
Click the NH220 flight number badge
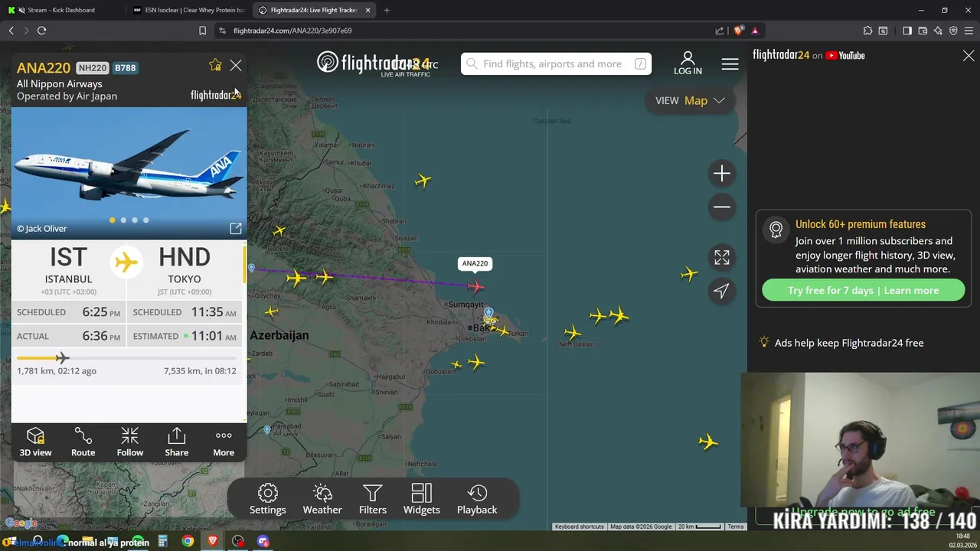pyautogui.click(x=93, y=68)
